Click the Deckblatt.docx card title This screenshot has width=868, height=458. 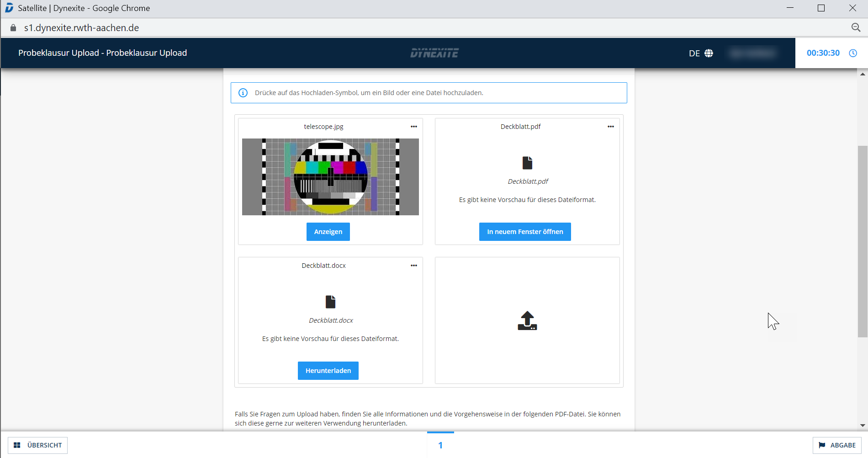tap(323, 266)
